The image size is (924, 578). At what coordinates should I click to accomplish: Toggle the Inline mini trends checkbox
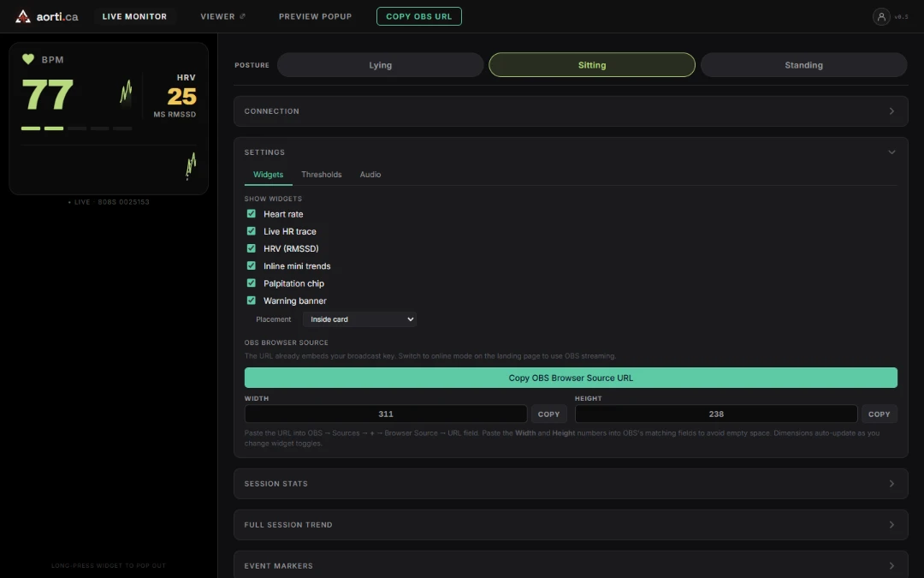pyautogui.click(x=251, y=265)
